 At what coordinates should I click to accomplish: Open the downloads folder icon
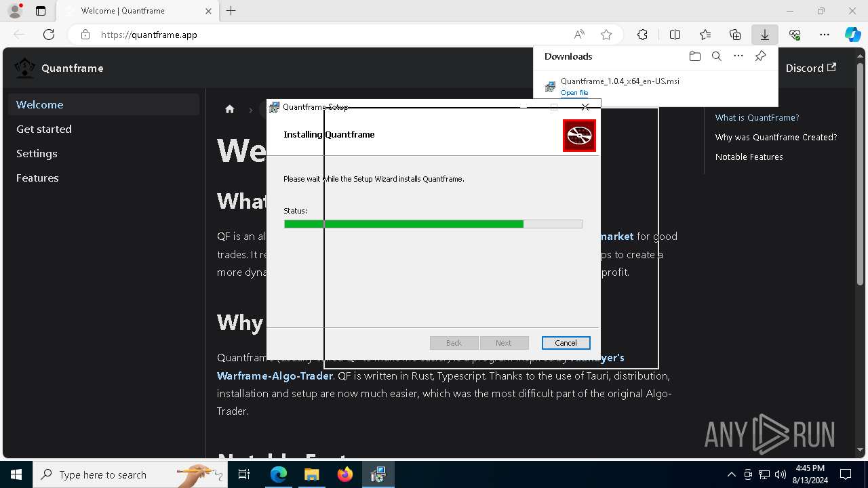click(694, 56)
